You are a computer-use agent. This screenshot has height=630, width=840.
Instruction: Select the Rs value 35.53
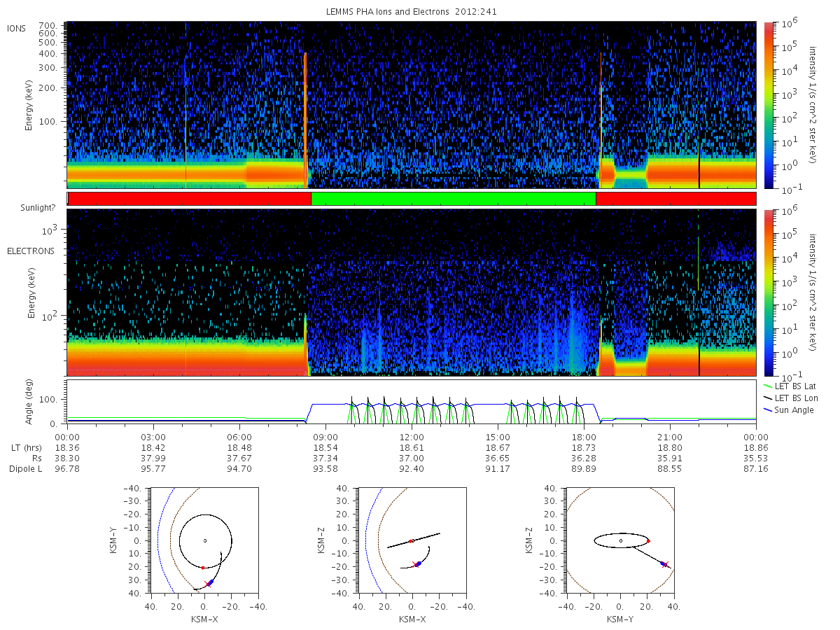click(x=756, y=458)
